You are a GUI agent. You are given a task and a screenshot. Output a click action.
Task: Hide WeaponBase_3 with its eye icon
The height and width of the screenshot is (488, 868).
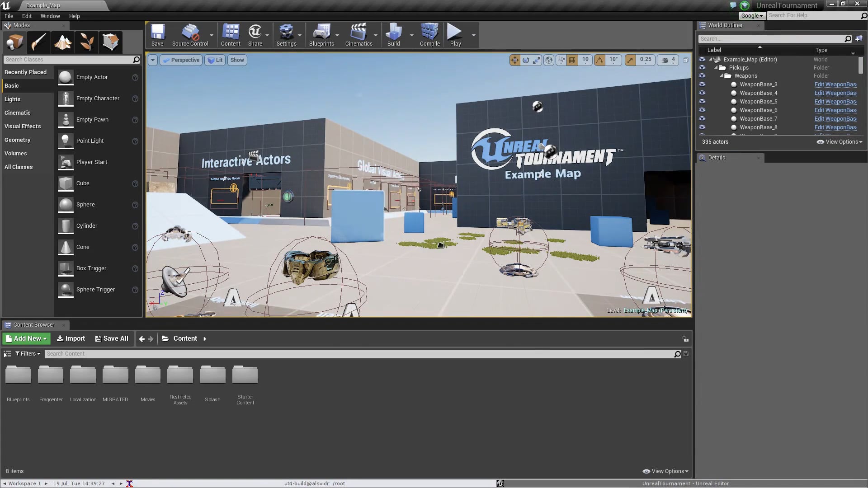coord(702,84)
